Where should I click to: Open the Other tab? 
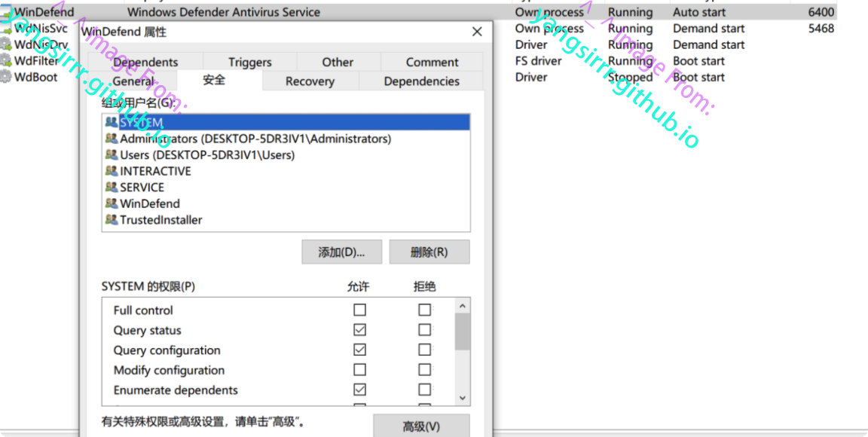point(338,62)
